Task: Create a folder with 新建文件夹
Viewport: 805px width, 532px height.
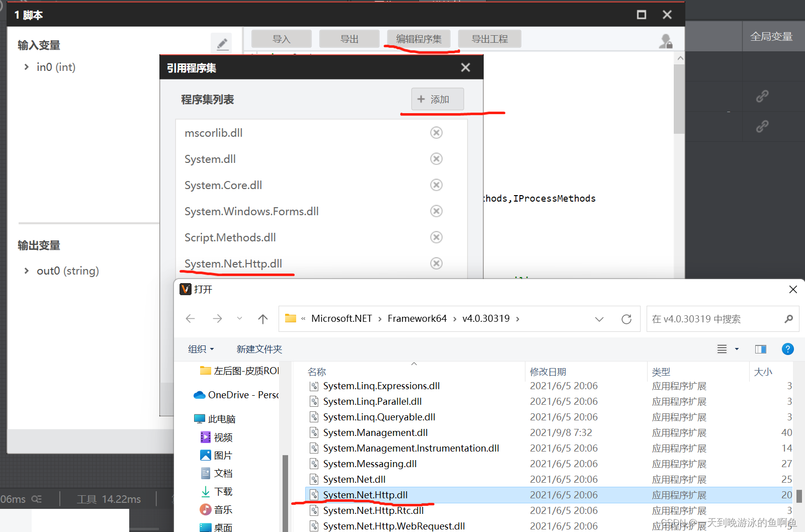Action: click(259, 348)
